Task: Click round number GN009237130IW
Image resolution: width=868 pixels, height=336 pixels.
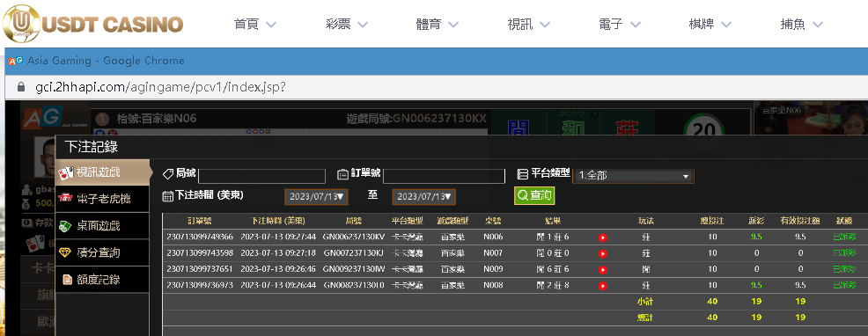Action: [x=353, y=269]
